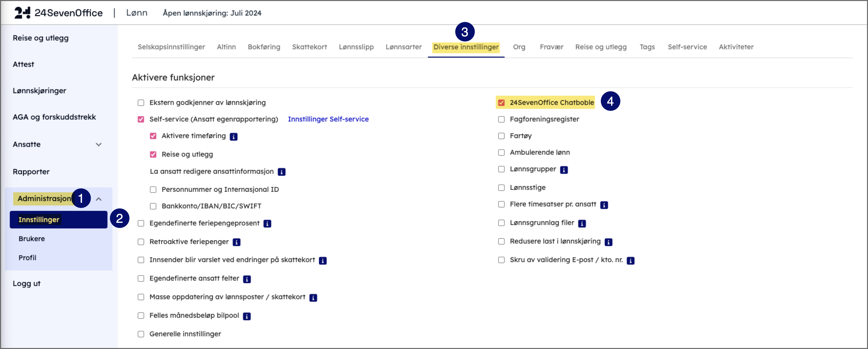Screen dimensions: 868x349
Task: Tick the Fagforeningsregister checkbox
Action: [501, 119]
